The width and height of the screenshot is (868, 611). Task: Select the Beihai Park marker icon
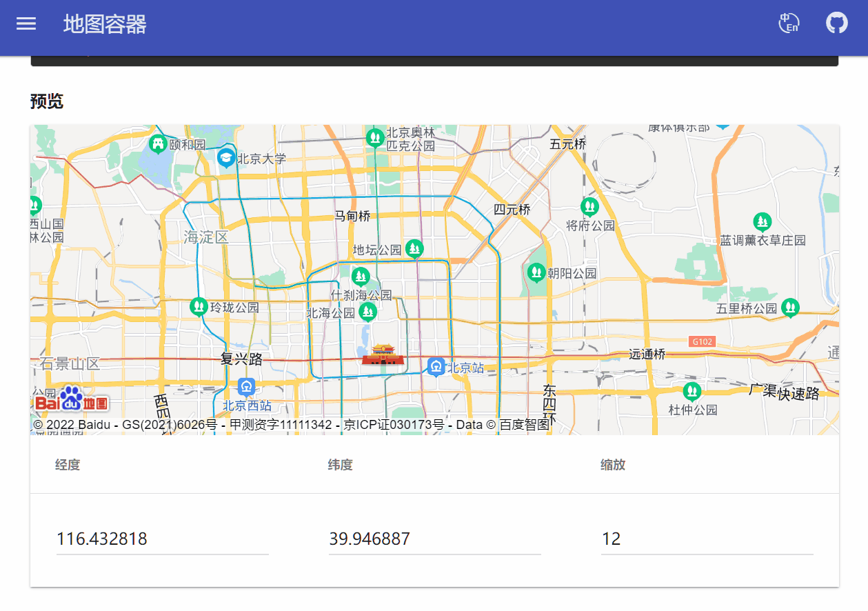click(x=367, y=312)
